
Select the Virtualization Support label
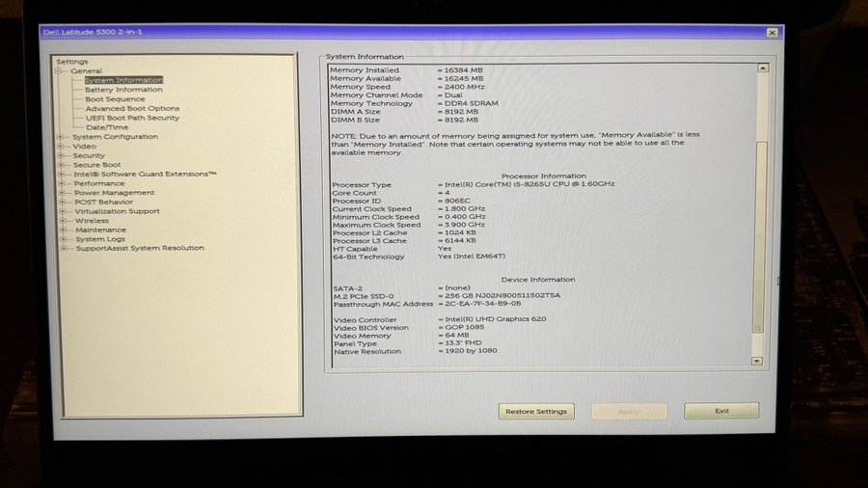click(117, 211)
